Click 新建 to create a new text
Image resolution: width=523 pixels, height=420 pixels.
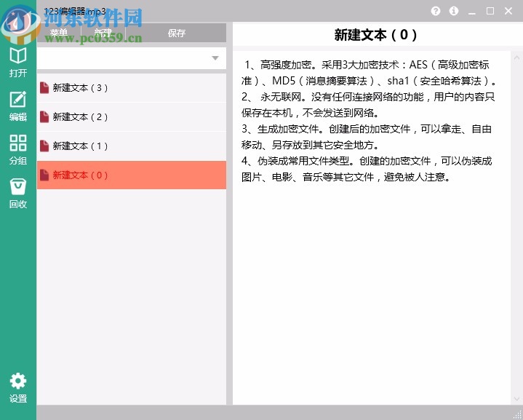[103, 33]
